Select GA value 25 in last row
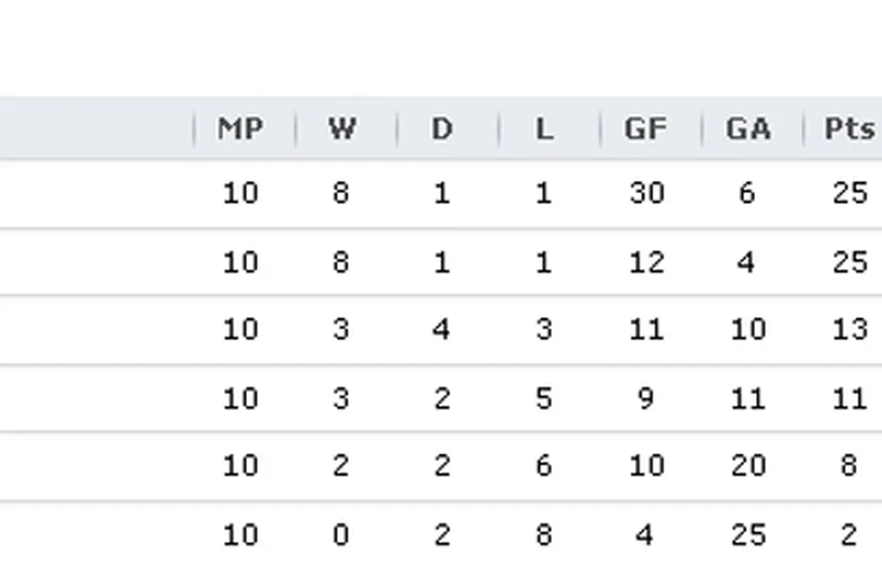882x588 pixels. 747,534
